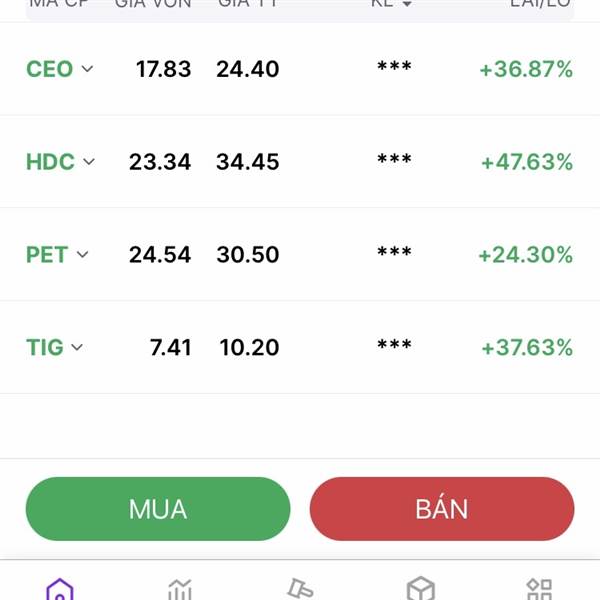
Task: Expand the PET stock chevron
Action: coord(82,254)
